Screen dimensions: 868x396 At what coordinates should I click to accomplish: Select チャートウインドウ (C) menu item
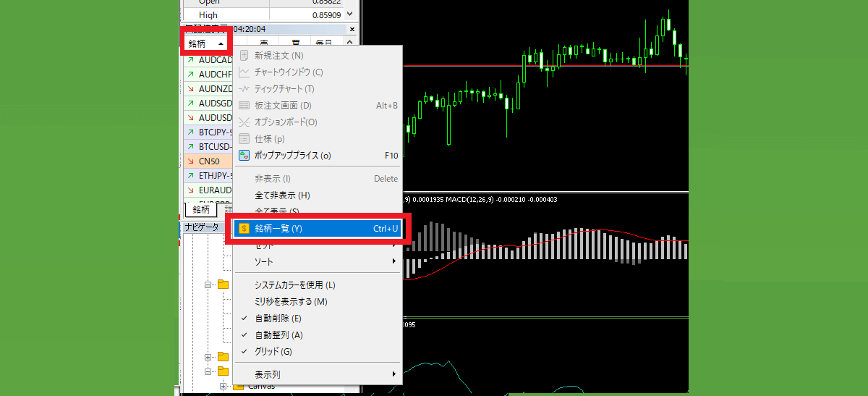click(317, 72)
